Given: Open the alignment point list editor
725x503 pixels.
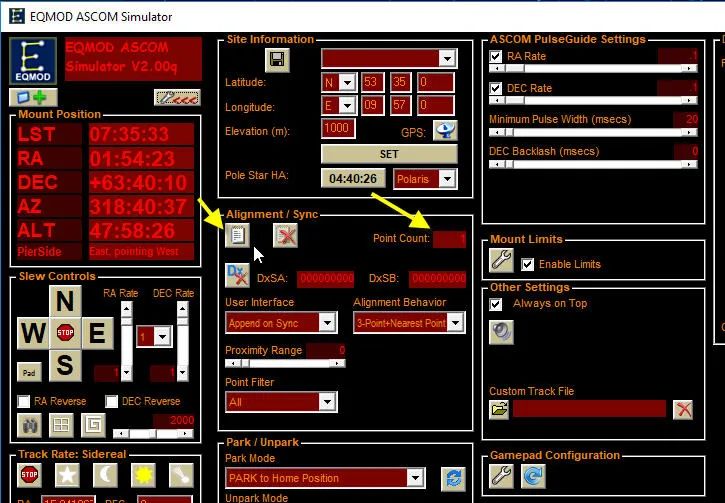Looking at the screenshot, I should (x=238, y=235).
